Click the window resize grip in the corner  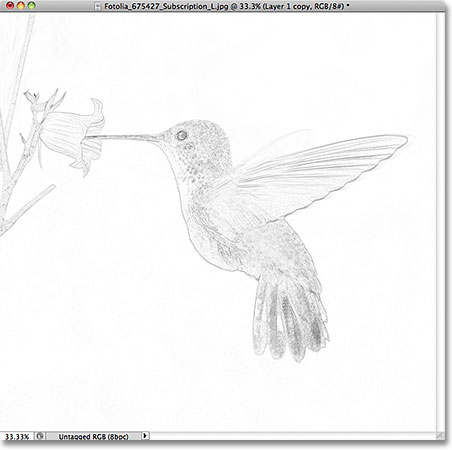[441, 436]
